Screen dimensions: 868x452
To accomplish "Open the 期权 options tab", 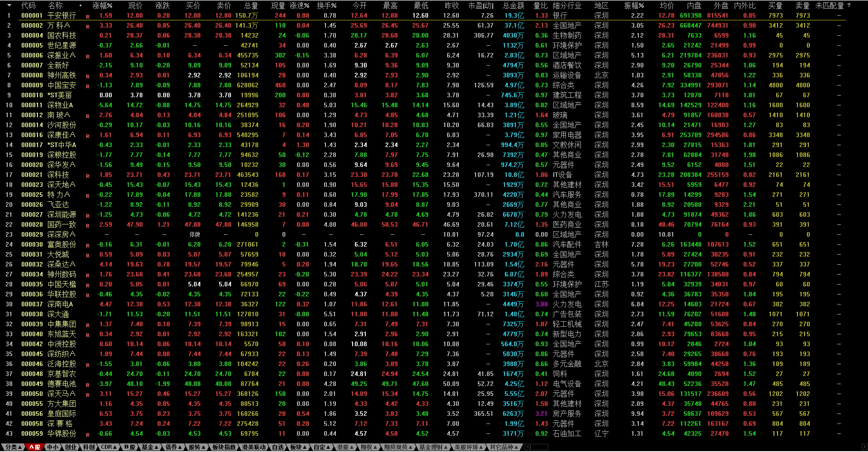I will pos(368,447).
